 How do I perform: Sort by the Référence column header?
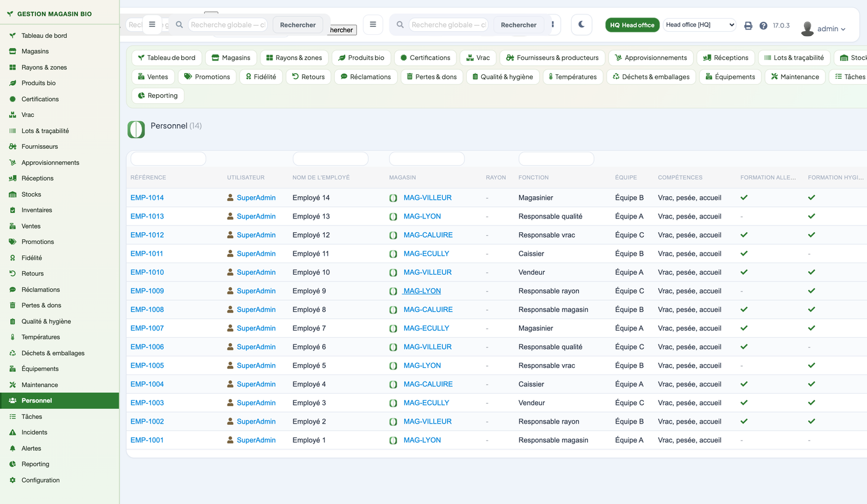tap(148, 178)
